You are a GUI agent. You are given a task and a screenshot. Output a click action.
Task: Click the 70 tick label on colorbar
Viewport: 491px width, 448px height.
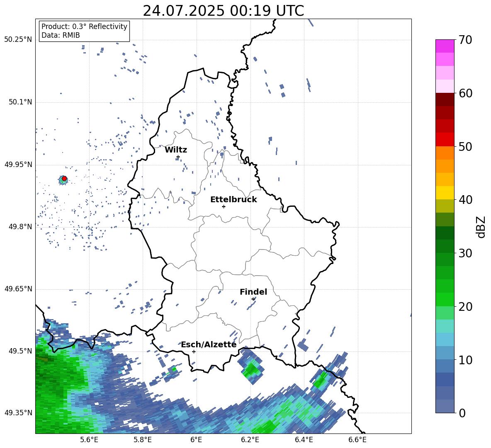pyautogui.click(x=465, y=40)
